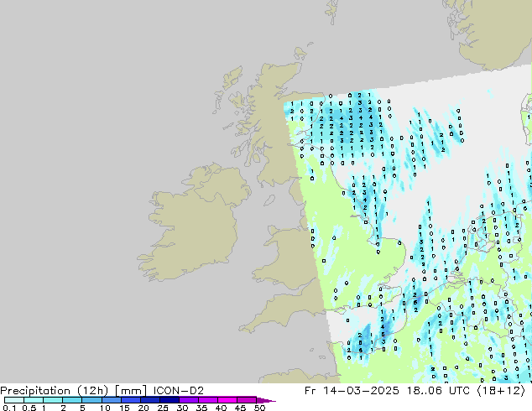Click the 10–15 mm legend color swatch
The height and width of the screenshot is (411, 532).
point(111,400)
